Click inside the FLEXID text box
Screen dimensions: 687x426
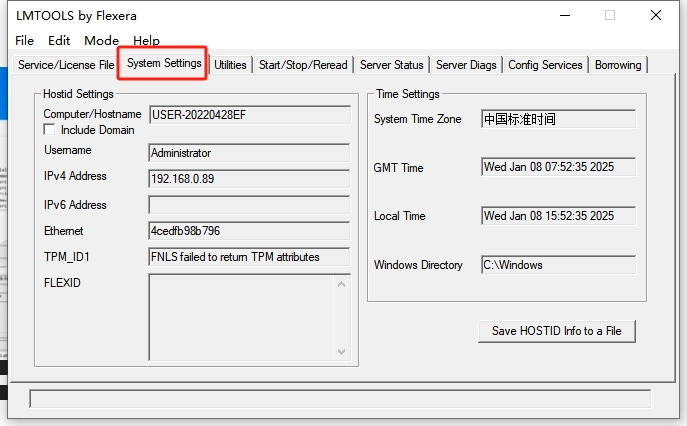(240, 316)
